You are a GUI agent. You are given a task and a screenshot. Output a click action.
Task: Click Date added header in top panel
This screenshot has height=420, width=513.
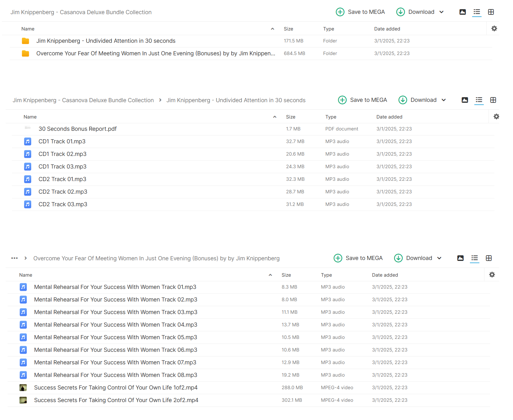(387, 29)
